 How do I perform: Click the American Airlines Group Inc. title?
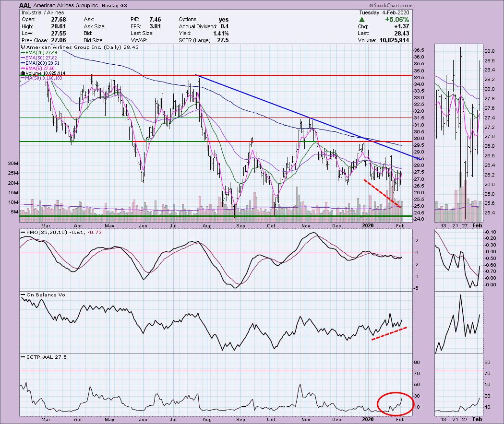coord(67,6)
